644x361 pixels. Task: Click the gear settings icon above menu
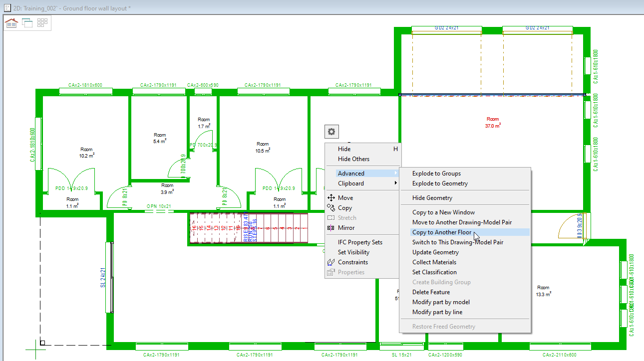pyautogui.click(x=331, y=132)
